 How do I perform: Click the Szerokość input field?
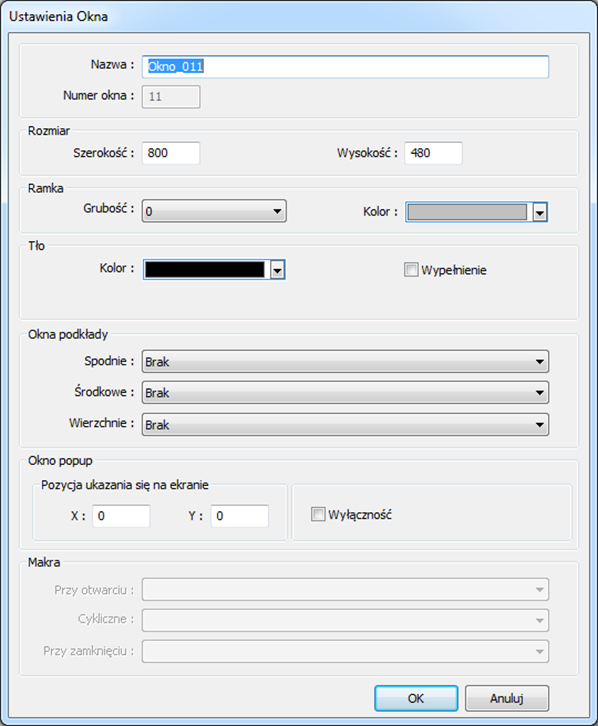coord(171,153)
